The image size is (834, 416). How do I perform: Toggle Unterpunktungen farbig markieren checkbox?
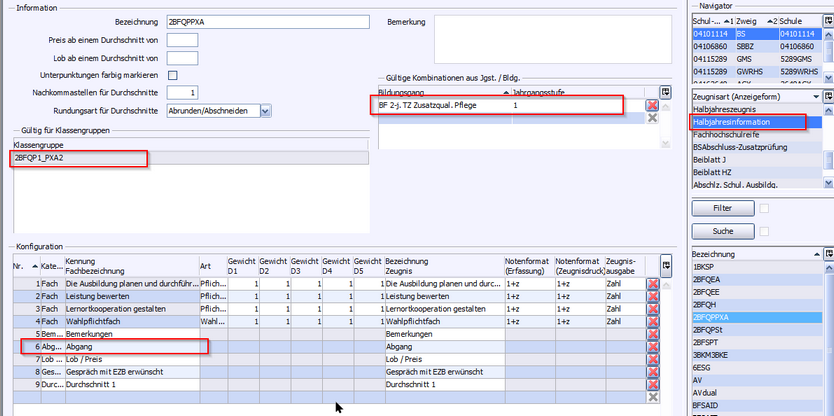(x=173, y=75)
